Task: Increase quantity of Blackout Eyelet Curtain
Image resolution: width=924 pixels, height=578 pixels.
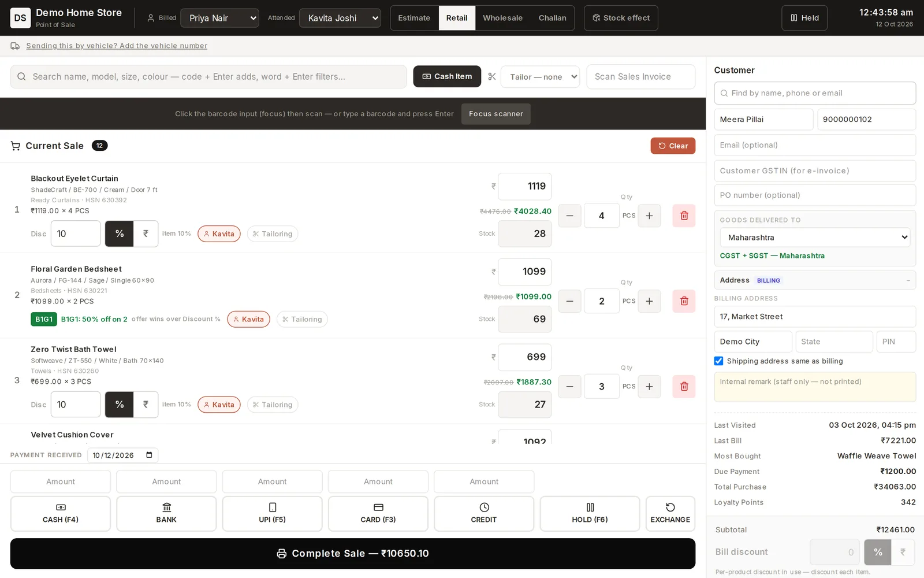Action: coord(649,216)
